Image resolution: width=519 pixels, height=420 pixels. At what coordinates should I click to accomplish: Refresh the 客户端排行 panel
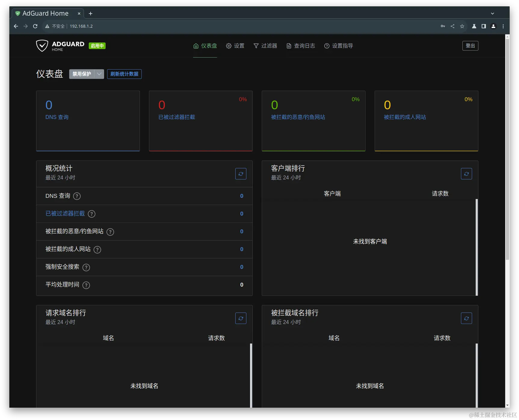point(466,174)
